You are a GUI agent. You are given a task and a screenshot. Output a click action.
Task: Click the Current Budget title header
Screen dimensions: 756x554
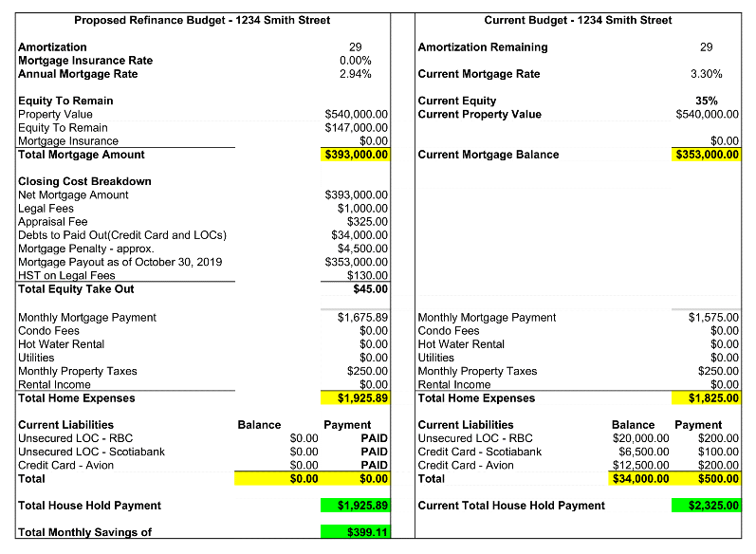click(578, 20)
